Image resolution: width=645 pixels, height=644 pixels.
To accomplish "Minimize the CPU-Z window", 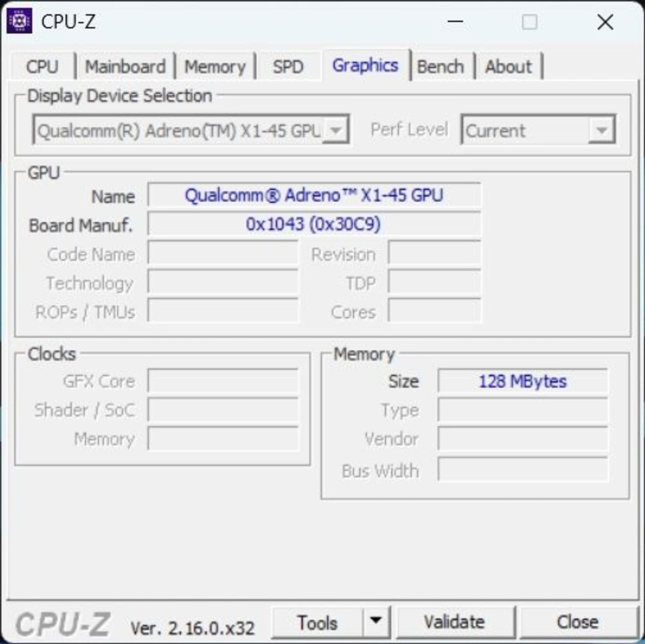I will click(455, 22).
